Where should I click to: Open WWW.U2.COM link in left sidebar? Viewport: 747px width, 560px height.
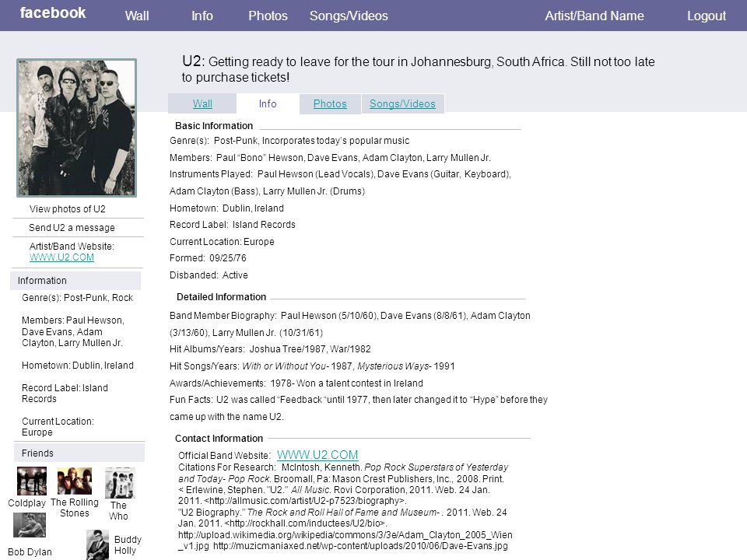pyautogui.click(x=61, y=257)
